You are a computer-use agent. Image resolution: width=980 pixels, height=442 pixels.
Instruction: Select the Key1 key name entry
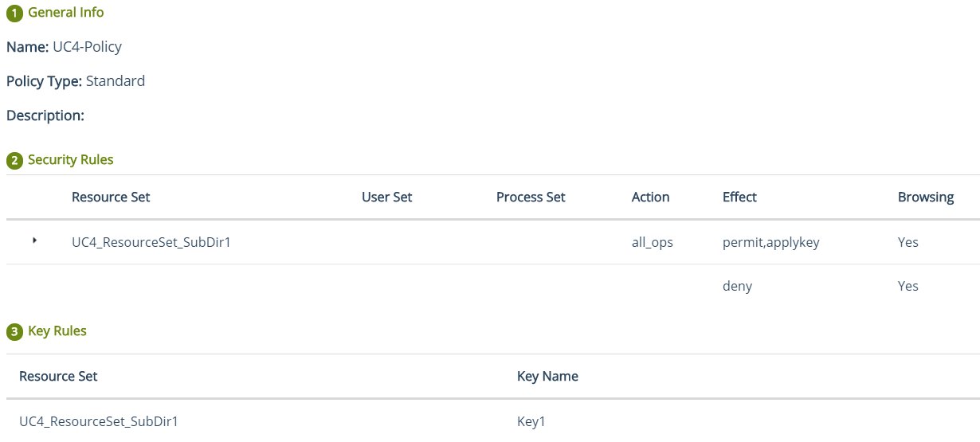coord(531,422)
